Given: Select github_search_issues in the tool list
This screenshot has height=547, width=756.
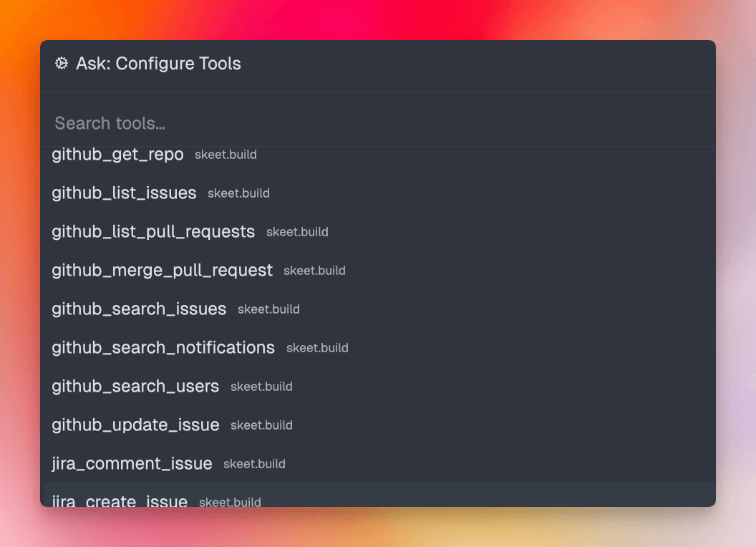Looking at the screenshot, I should (x=379, y=309).
